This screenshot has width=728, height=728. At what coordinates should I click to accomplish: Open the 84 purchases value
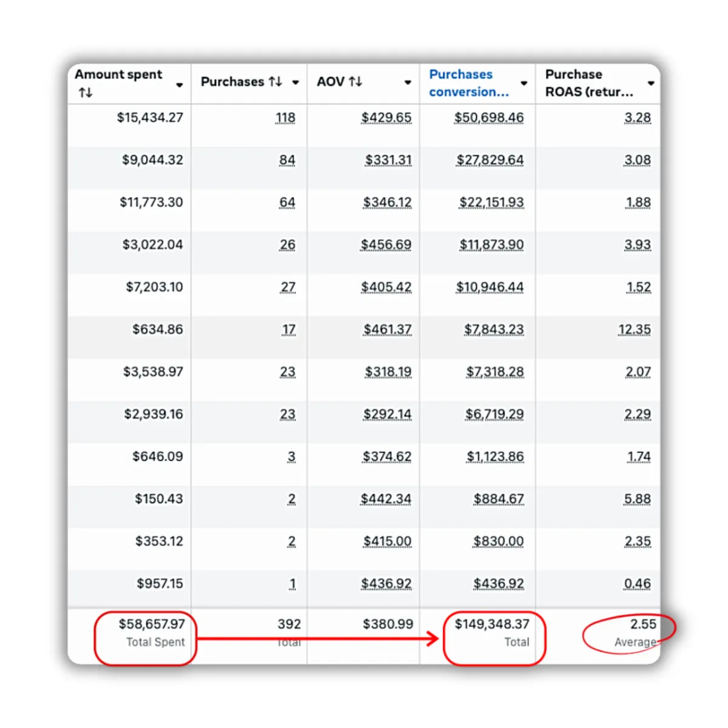287,160
